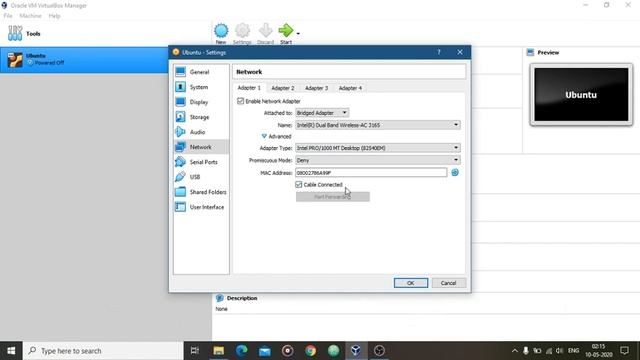Screen dimensions: 640x360
Task: Open OBS Studio from taskbar
Action: pyautogui.click(x=379, y=351)
